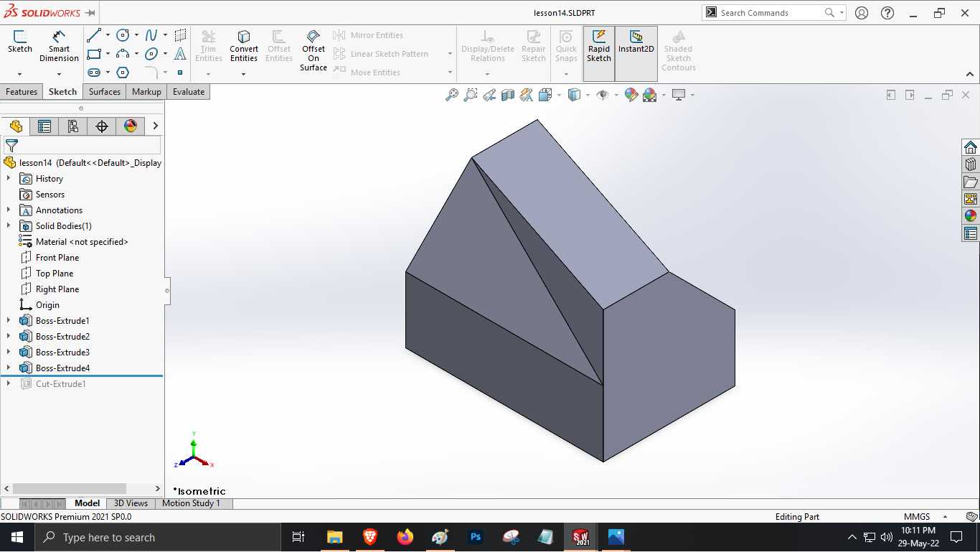Switch to the Evaluate tab

tap(189, 92)
